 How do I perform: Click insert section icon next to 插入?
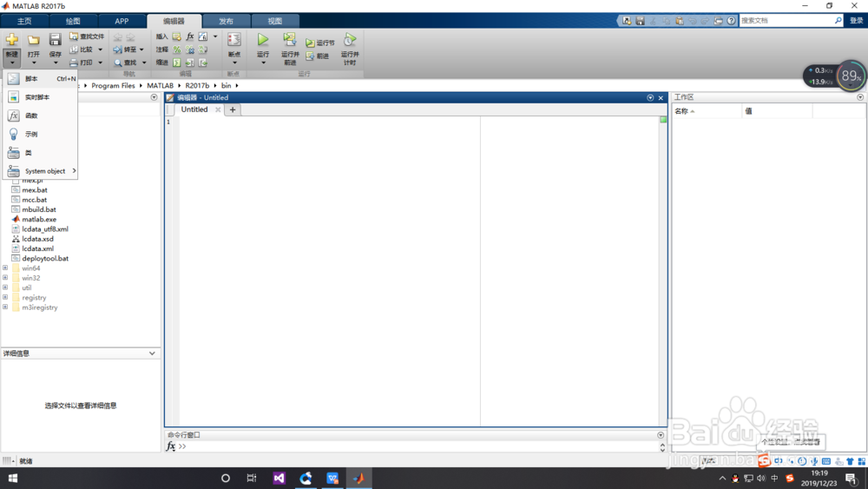tap(176, 36)
